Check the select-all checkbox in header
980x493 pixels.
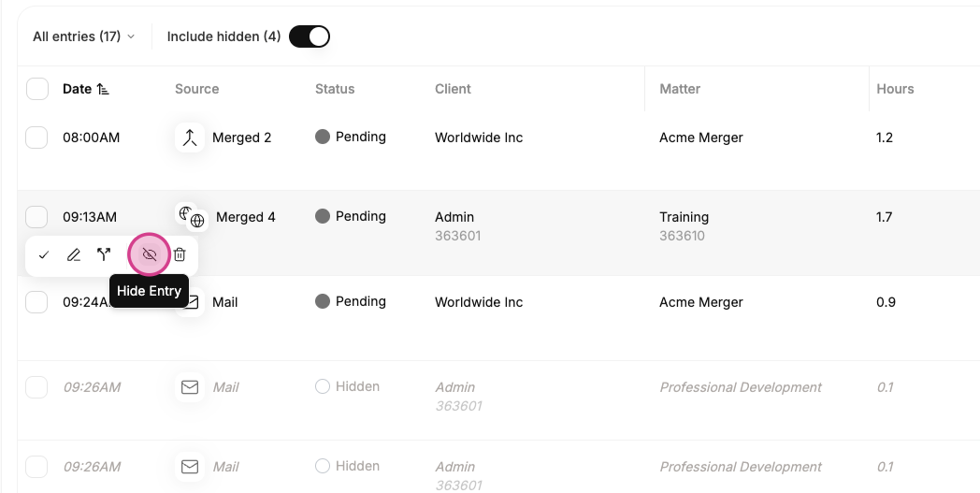(37, 89)
